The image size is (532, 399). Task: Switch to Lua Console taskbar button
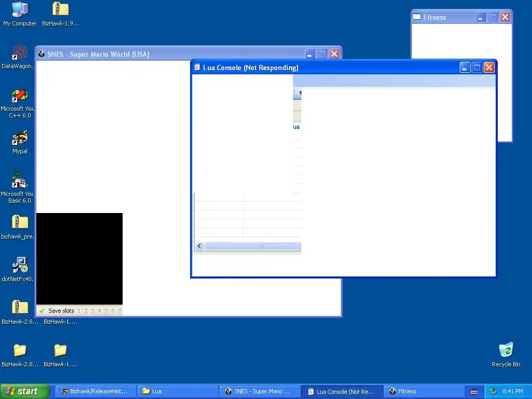point(342,392)
